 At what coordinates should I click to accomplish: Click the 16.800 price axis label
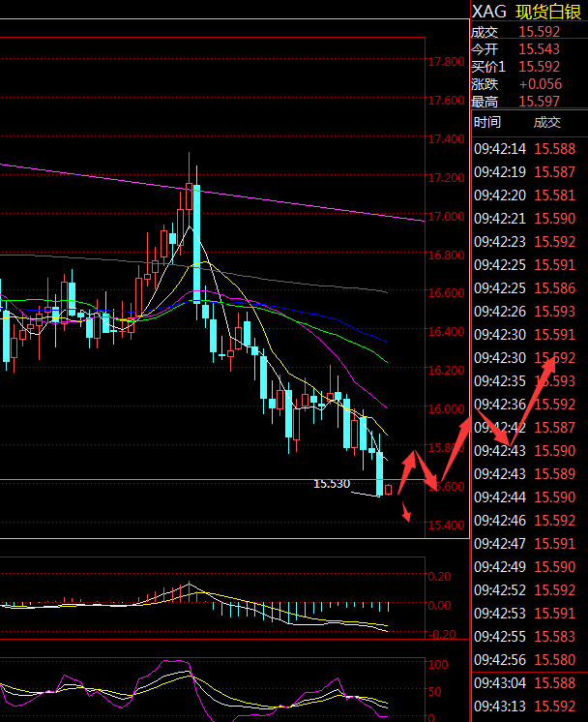coord(446,255)
